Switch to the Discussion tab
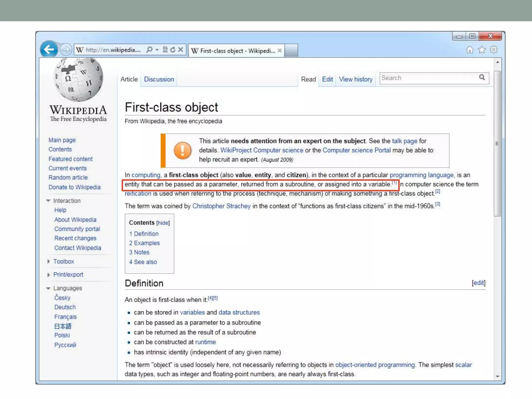The height and width of the screenshot is (399, 532). point(159,79)
